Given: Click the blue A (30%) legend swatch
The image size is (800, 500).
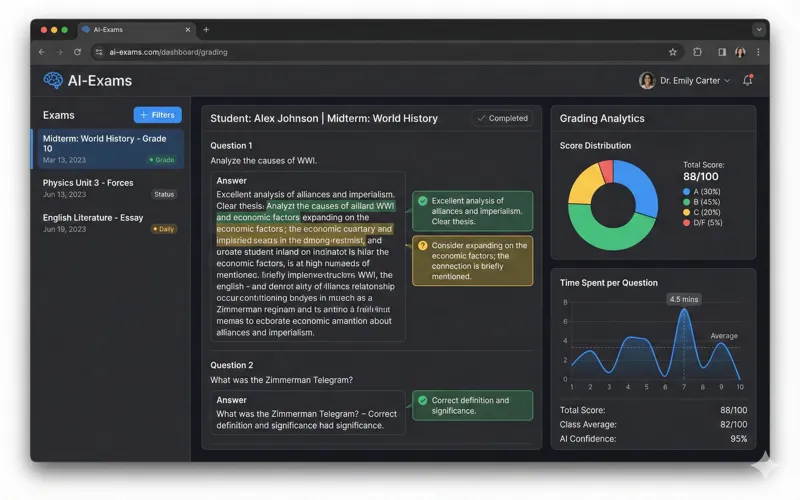Looking at the screenshot, I should tap(686, 192).
